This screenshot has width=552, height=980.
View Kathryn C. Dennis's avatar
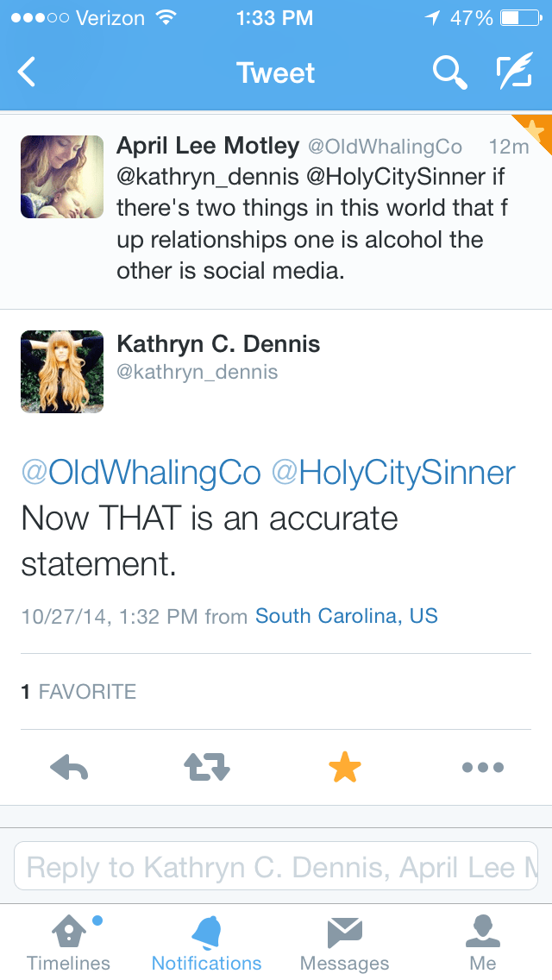click(x=62, y=371)
